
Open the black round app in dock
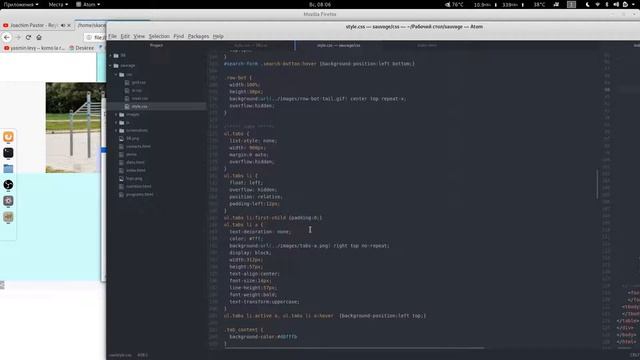[x=8, y=185]
